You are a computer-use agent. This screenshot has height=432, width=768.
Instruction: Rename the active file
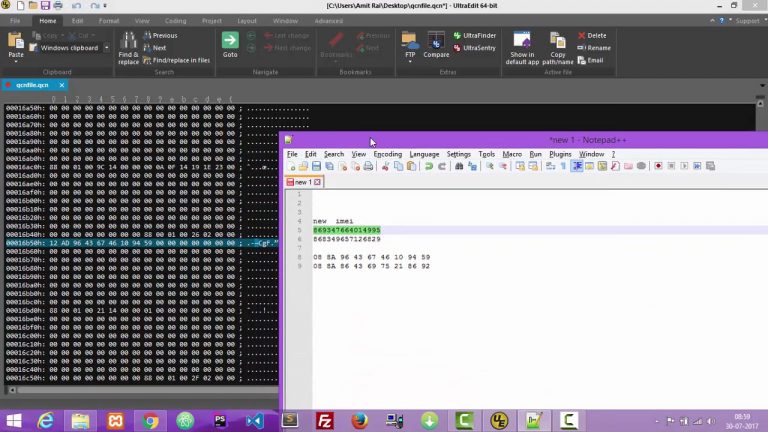[x=594, y=48]
